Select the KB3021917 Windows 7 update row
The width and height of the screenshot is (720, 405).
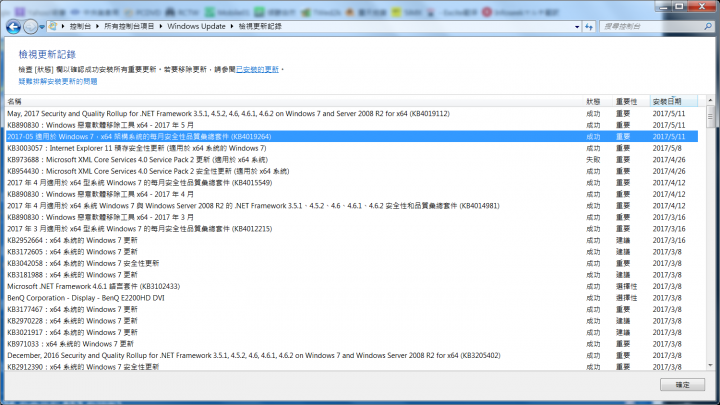pos(352,332)
